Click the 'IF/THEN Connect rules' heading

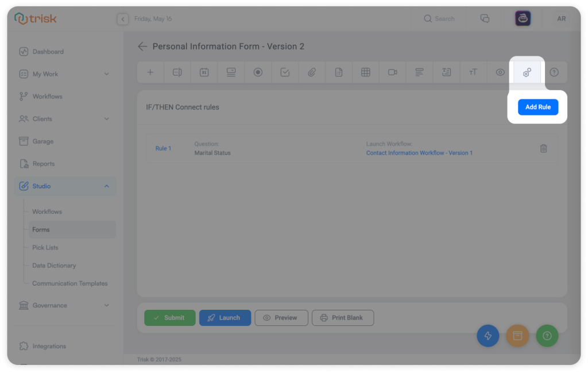pyautogui.click(x=183, y=107)
